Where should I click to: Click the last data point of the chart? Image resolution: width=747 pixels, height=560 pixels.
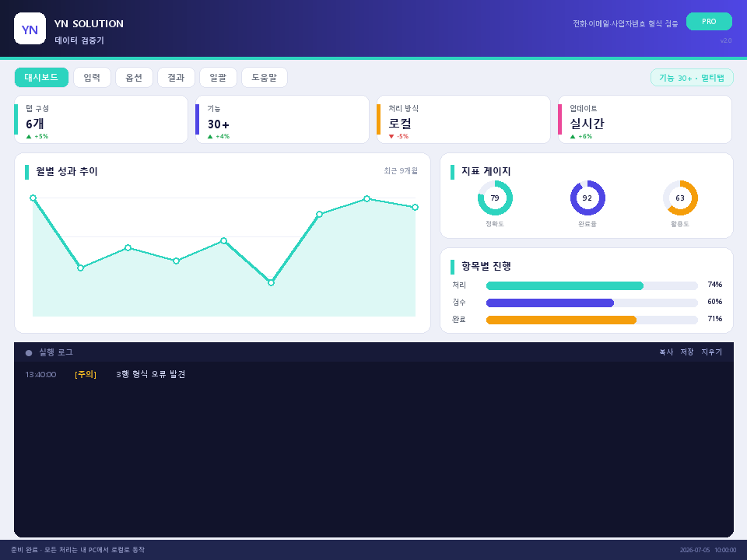pyautogui.click(x=415, y=208)
